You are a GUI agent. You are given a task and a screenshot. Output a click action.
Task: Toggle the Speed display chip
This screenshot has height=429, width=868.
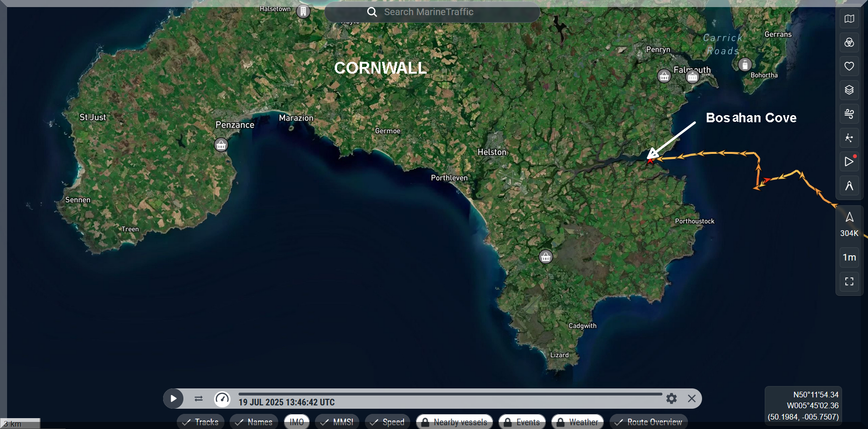(x=387, y=422)
